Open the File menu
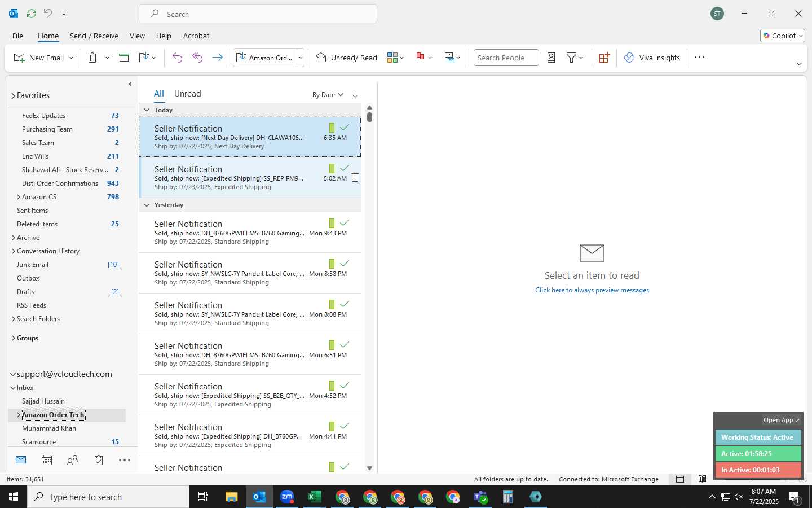 (x=17, y=36)
